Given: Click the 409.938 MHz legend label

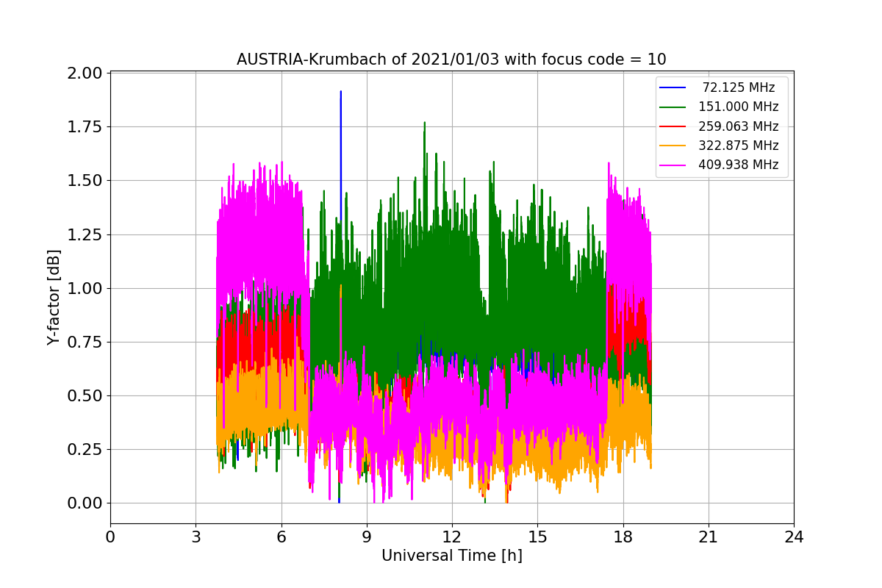Looking at the screenshot, I should pos(739,165).
